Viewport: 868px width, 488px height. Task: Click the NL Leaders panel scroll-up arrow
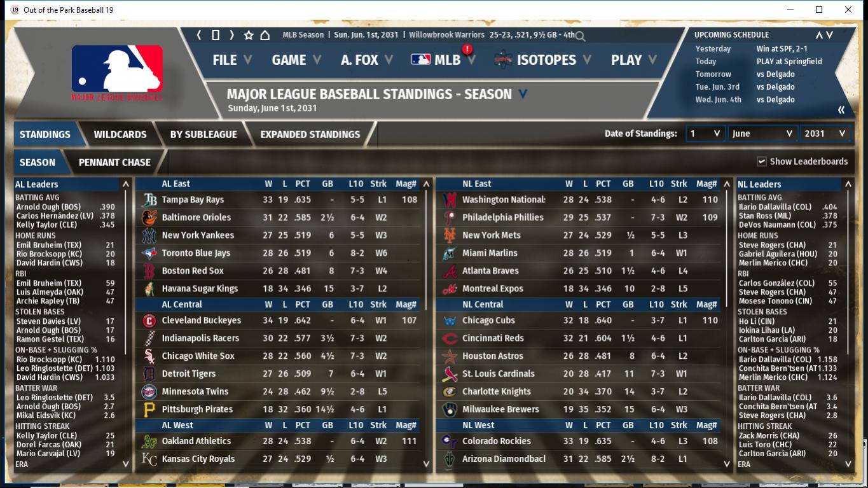coord(848,185)
